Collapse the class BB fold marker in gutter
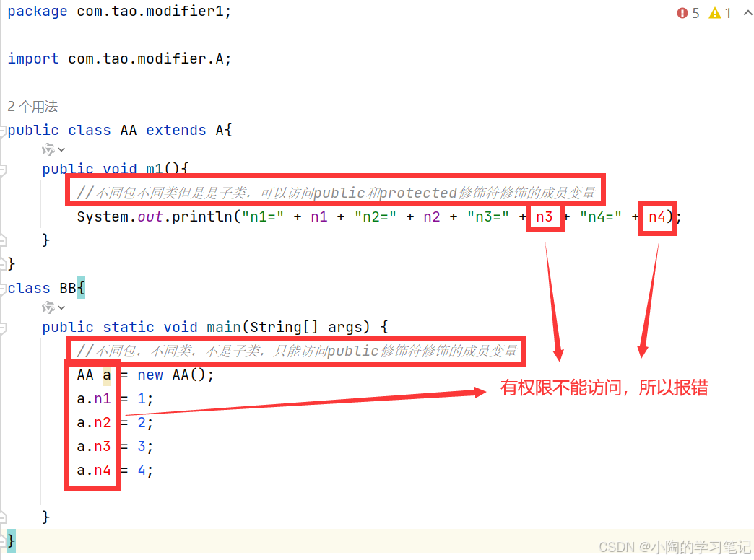The image size is (754, 560). point(3,289)
